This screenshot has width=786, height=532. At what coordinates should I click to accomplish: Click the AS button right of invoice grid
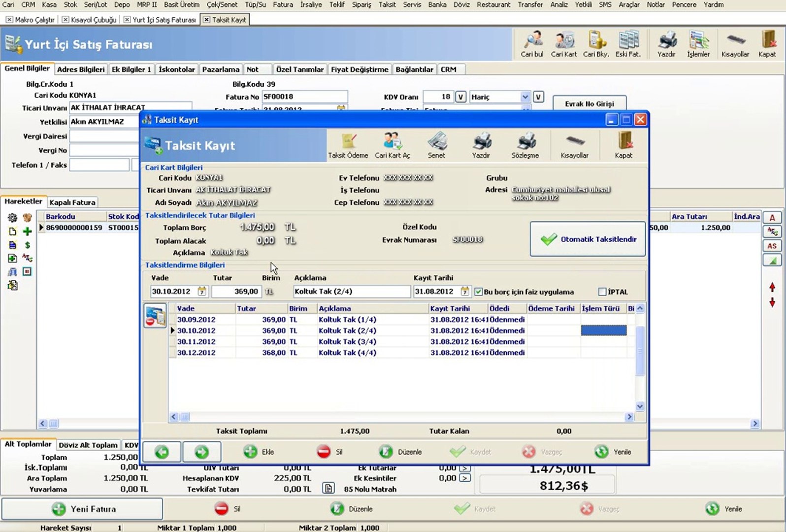click(x=772, y=246)
